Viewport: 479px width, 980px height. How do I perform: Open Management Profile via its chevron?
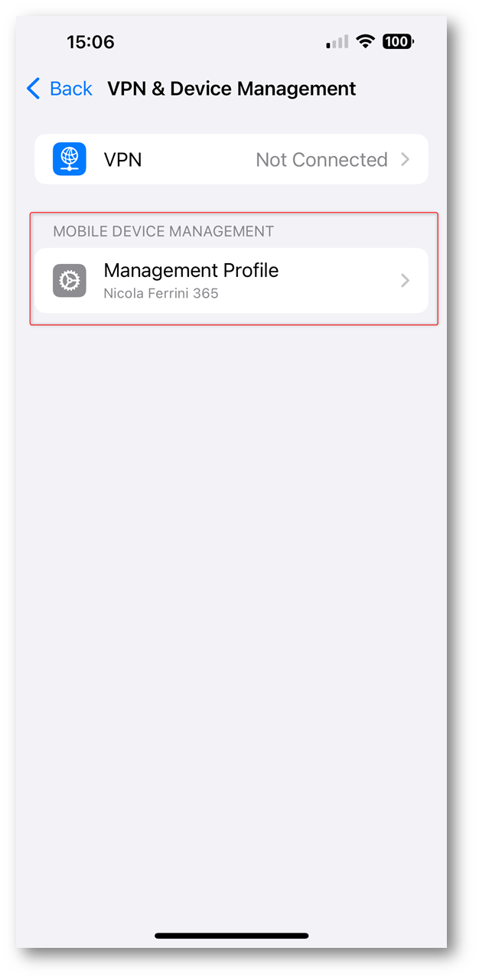(x=406, y=281)
